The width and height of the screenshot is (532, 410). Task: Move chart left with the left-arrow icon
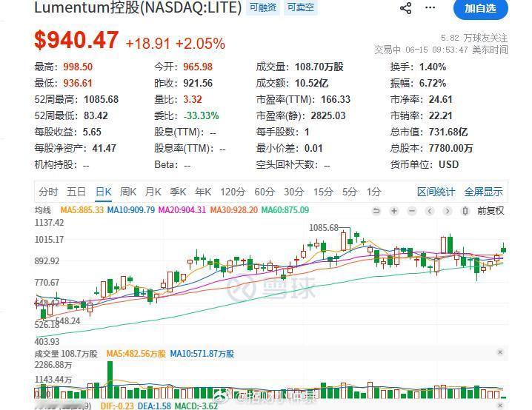click(430, 211)
